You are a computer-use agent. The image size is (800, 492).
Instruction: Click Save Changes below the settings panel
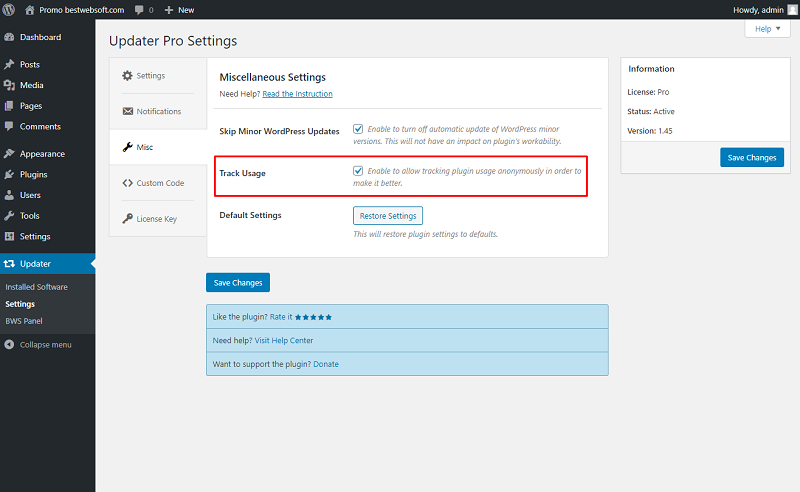tap(238, 283)
